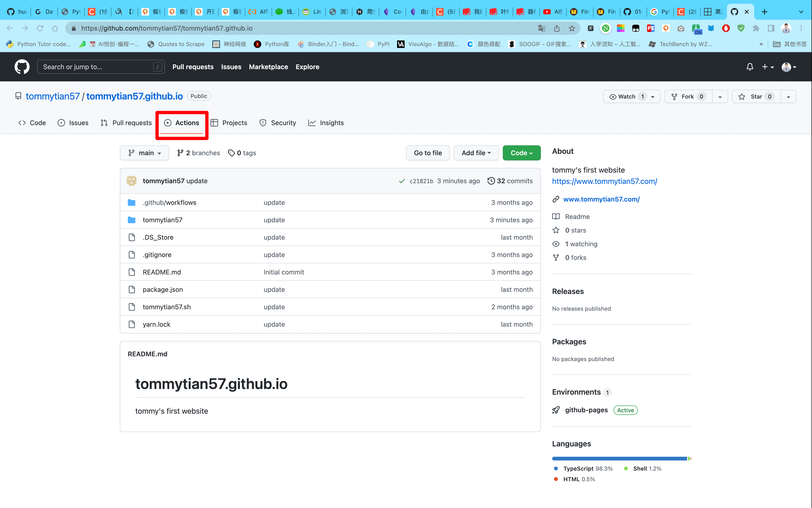Image resolution: width=812 pixels, height=508 pixels.
Task: Toggle Watch for this repository
Action: [632, 96]
